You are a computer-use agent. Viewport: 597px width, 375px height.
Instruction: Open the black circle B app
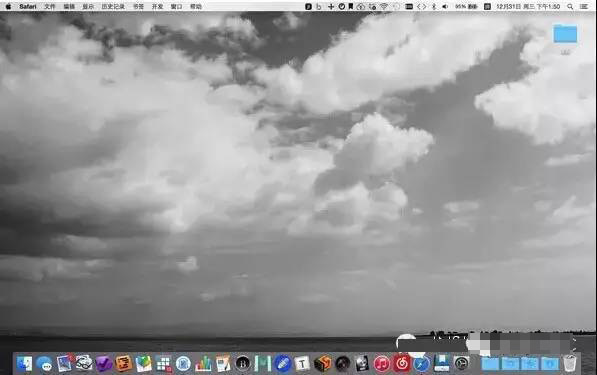click(243, 364)
